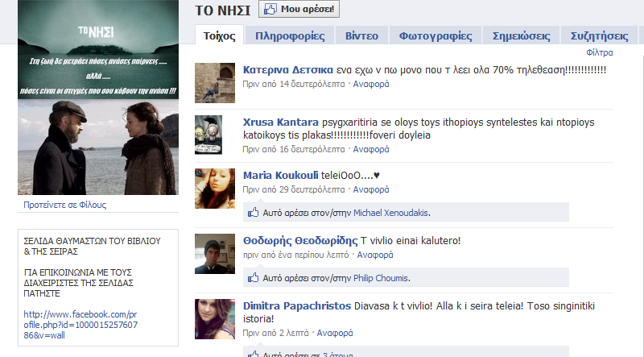Click 'ΣΕΛΙΔΑ ΘΑΥΜΑΣΤΩΝ ΤΟΥ ΒΙΒΛΙΟΥ' description text
This screenshot has height=357, width=644.
(92, 246)
